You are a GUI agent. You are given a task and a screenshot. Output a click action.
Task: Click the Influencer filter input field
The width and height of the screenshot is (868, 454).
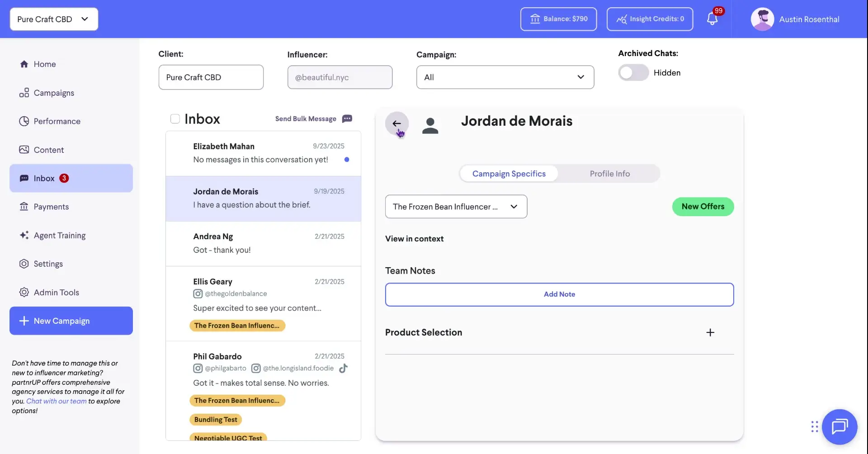coord(340,77)
